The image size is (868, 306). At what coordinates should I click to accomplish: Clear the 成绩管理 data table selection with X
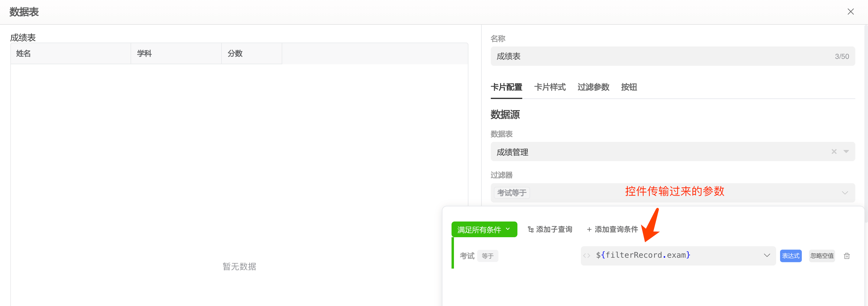834,151
